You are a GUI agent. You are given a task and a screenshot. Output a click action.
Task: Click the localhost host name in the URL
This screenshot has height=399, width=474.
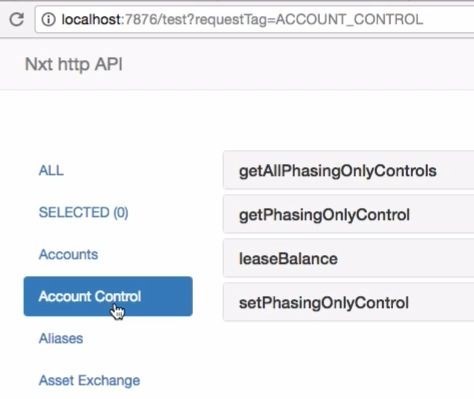click(91, 19)
